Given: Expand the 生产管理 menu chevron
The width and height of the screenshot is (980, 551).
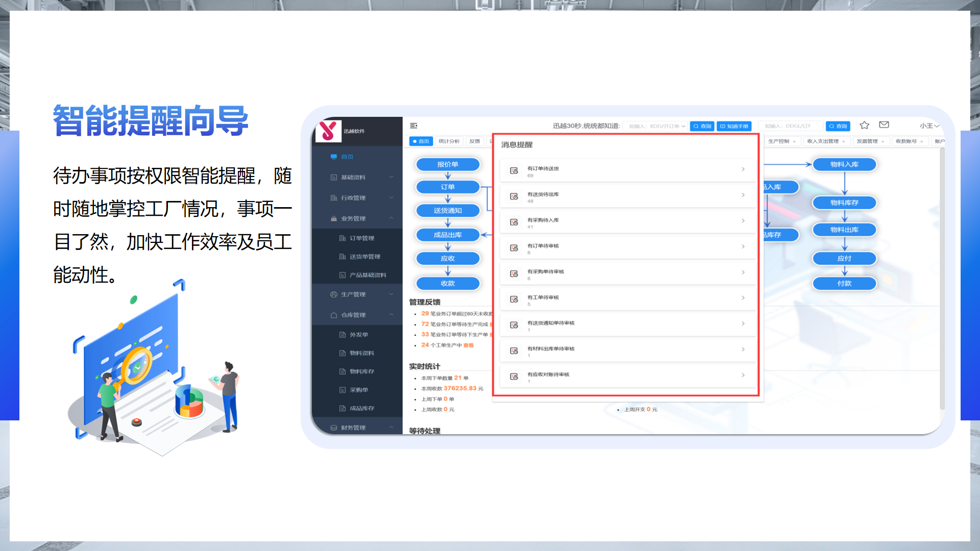Looking at the screenshot, I should pos(391,294).
